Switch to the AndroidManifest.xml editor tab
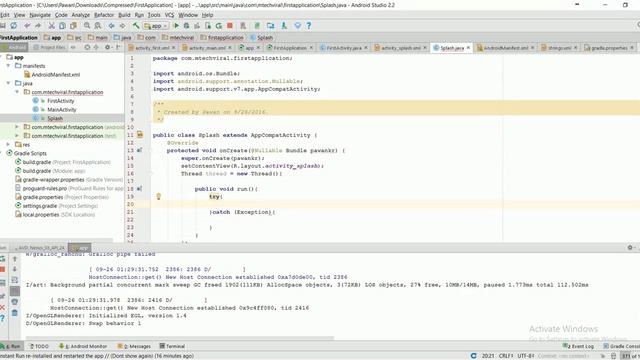The image size is (640, 360). (506, 48)
